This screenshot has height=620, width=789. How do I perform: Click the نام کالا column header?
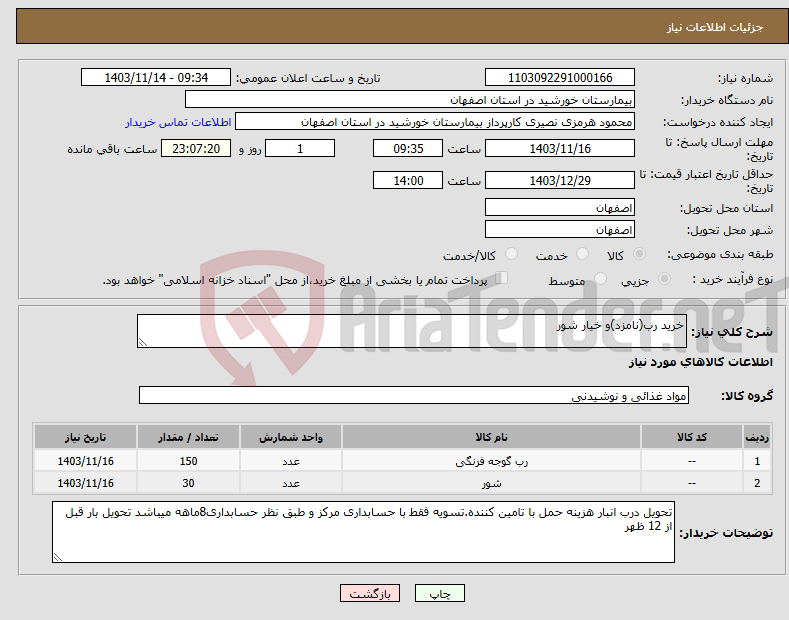[491, 437]
